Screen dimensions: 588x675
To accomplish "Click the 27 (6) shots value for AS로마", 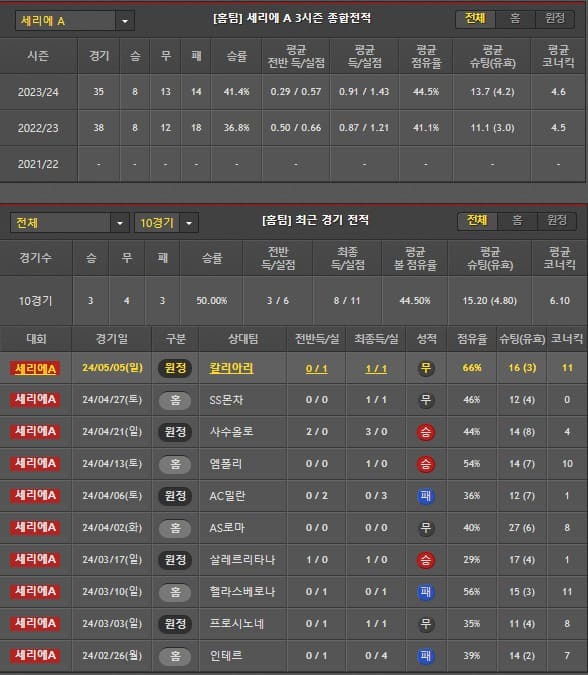I will click(x=522, y=528).
